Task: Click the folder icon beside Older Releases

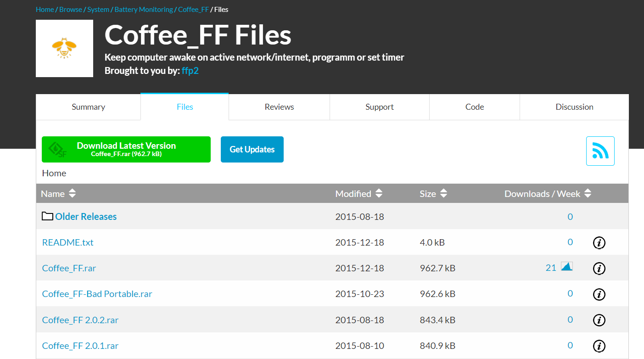Action: coord(47,216)
